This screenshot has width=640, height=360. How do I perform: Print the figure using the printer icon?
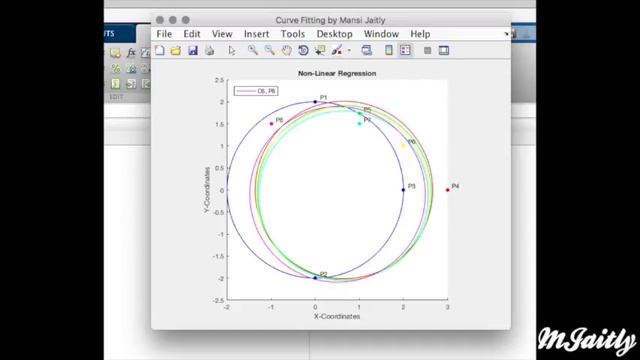(209, 50)
